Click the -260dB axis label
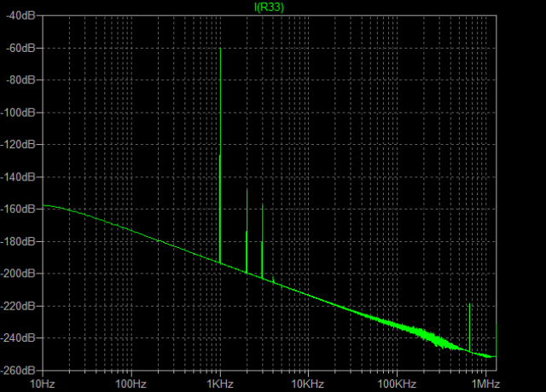This screenshot has width=546, height=392. (18, 371)
